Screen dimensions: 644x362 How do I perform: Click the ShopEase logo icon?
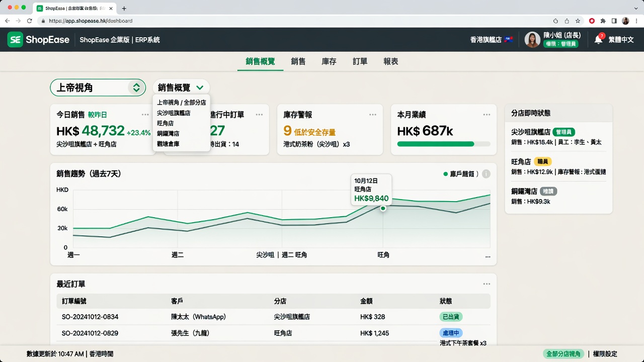16,40
